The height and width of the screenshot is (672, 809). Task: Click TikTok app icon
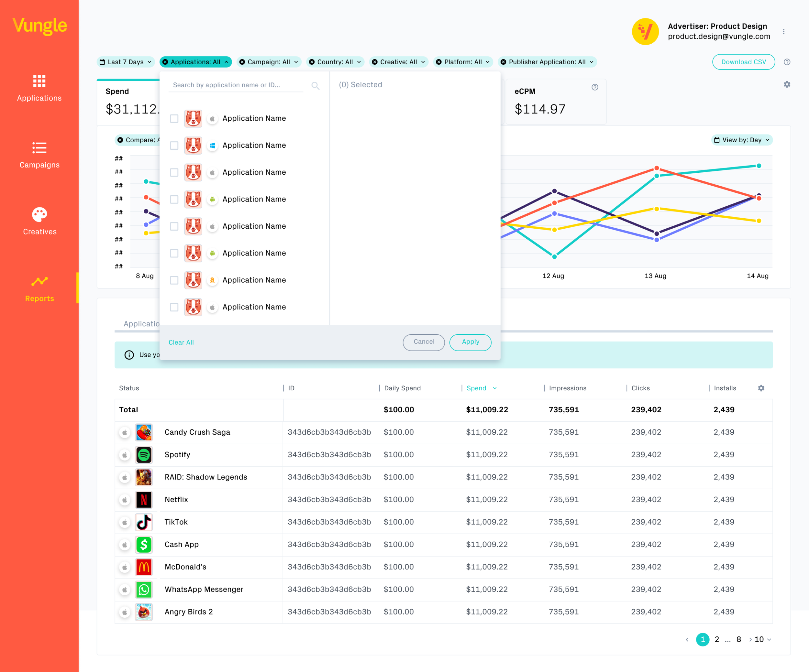click(x=144, y=522)
